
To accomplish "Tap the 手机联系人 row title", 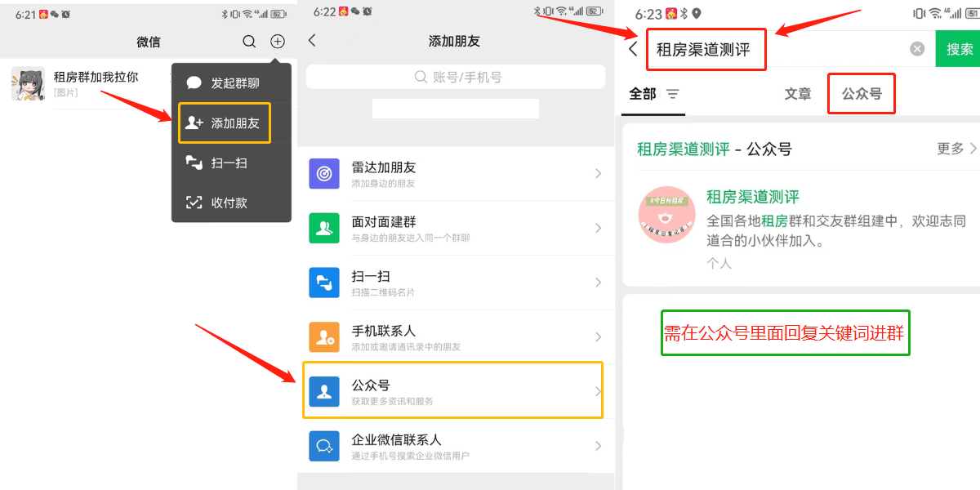I will pyautogui.click(x=384, y=331).
